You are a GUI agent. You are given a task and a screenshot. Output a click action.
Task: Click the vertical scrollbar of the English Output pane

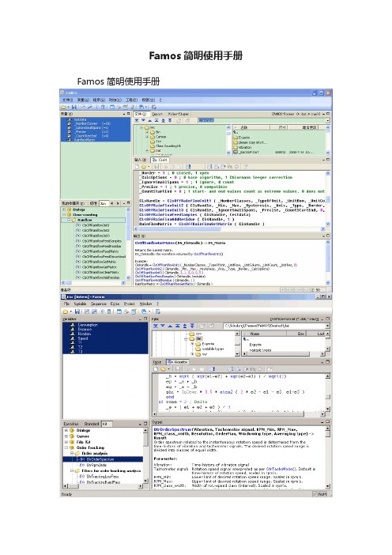328,457
